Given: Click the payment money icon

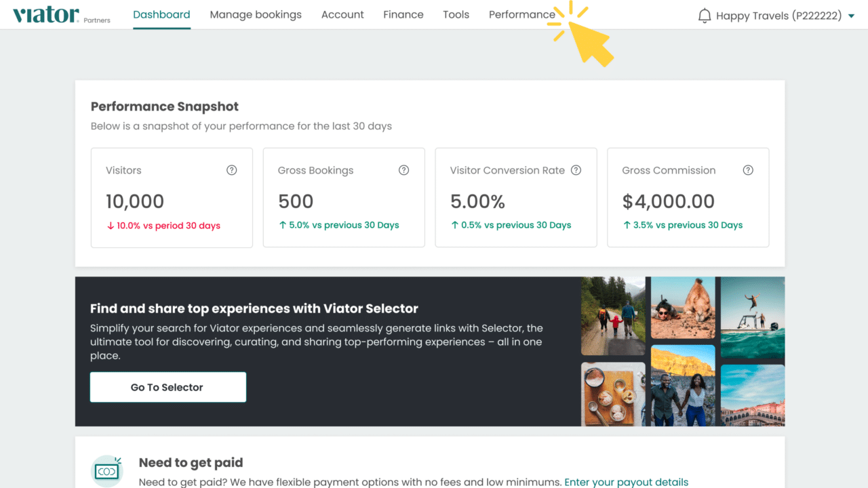Looking at the screenshot, I should (x=107, y=471).
